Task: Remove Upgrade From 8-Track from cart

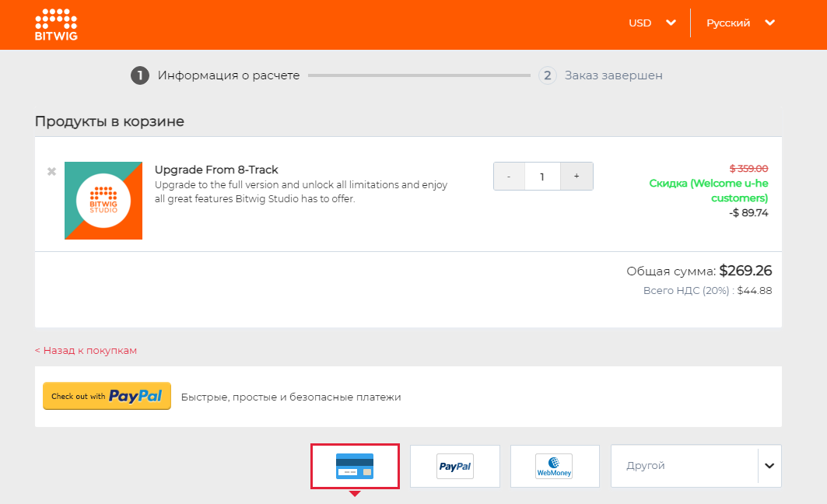Action: [51, 171]
